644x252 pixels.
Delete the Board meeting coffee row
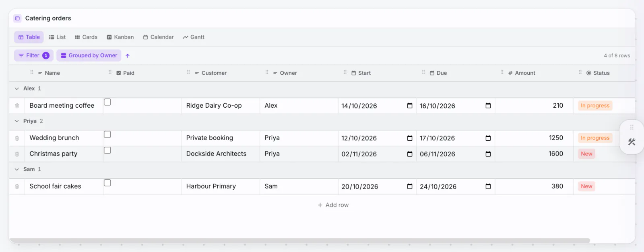tap(17, 106)
